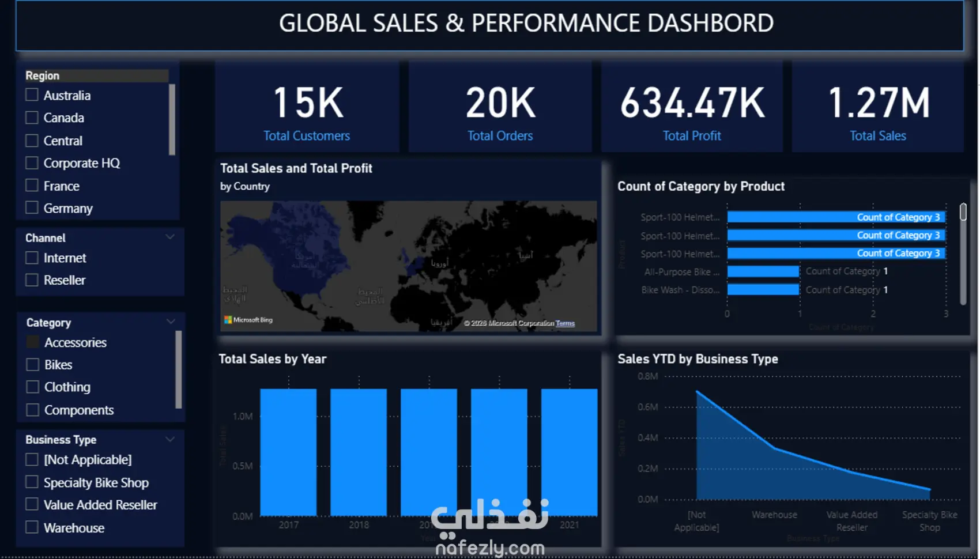The width and height of the screenshot is (980, 559).
Task: Tick the Germany region checkbox
Action: coord(32,207)
